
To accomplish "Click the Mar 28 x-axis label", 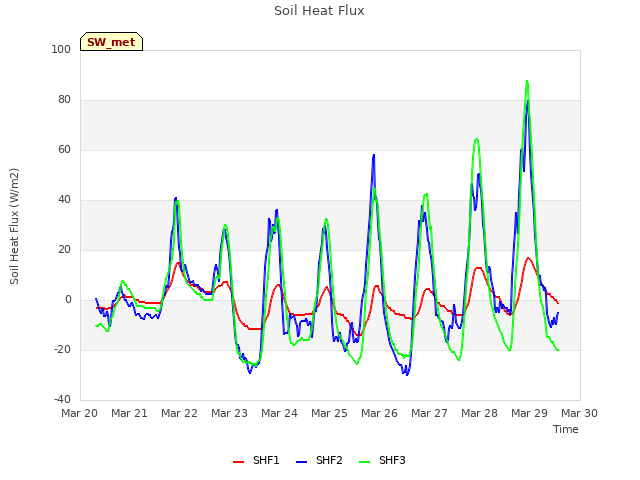I will [480, 413].
